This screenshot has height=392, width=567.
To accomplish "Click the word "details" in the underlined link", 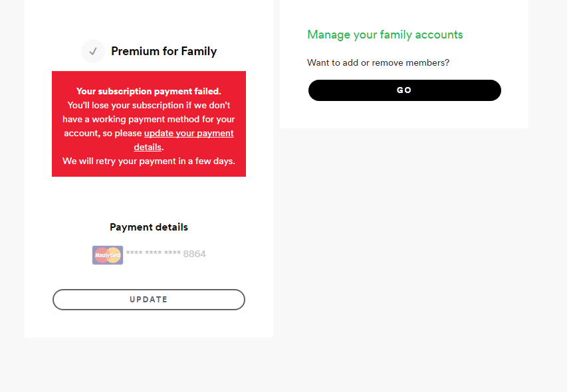I will point(148,147).
